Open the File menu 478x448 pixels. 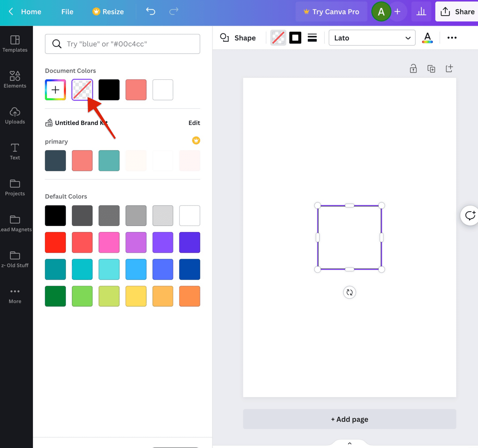(x=67, y=12)
